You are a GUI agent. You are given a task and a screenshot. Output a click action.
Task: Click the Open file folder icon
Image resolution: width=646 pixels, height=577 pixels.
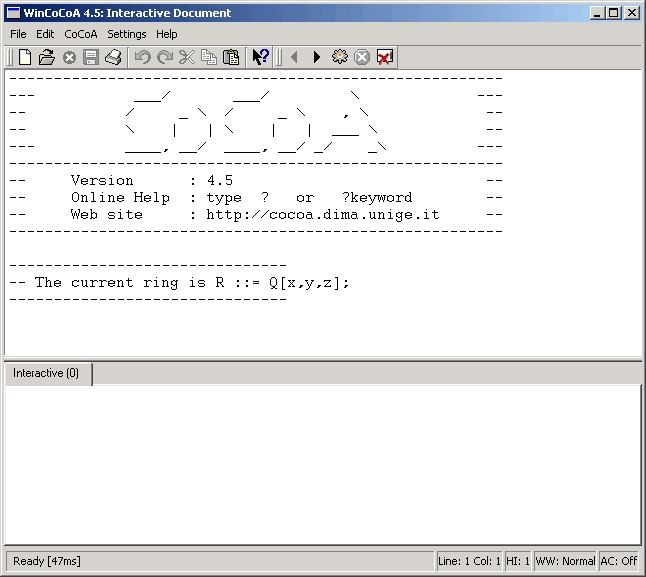point(47,57)
